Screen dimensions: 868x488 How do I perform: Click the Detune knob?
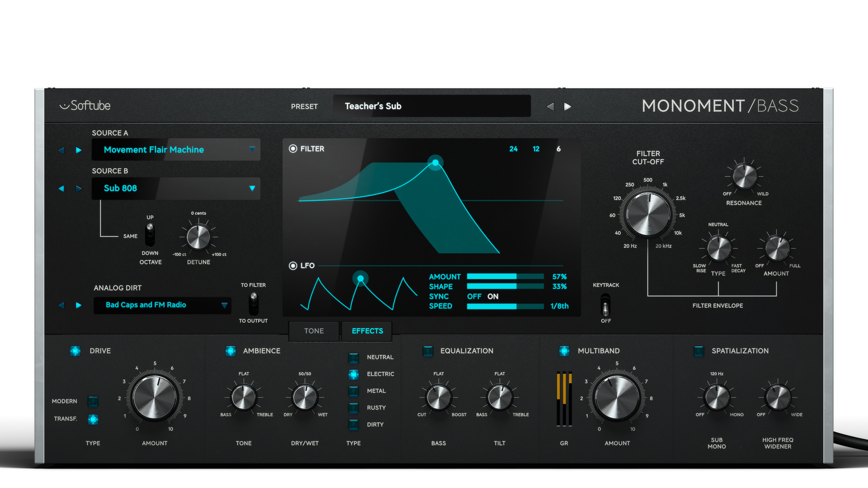tap(198, 237)
